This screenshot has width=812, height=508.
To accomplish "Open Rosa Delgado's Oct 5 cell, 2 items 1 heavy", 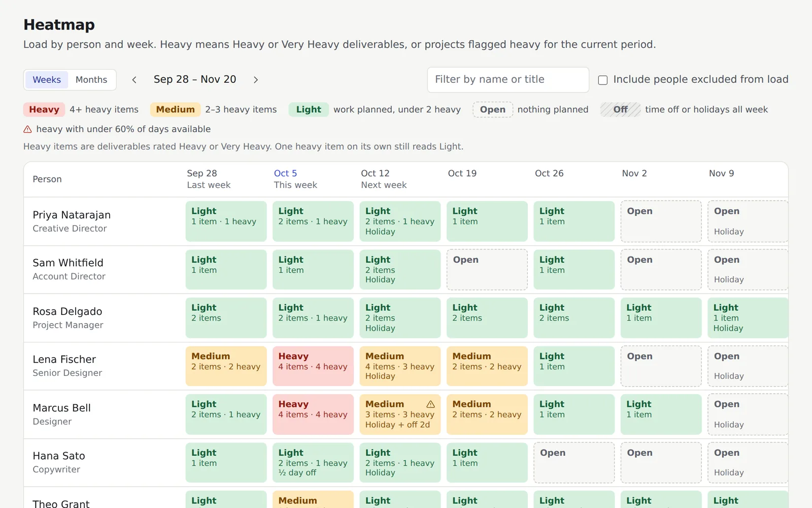I will click(x=313, y=318).
